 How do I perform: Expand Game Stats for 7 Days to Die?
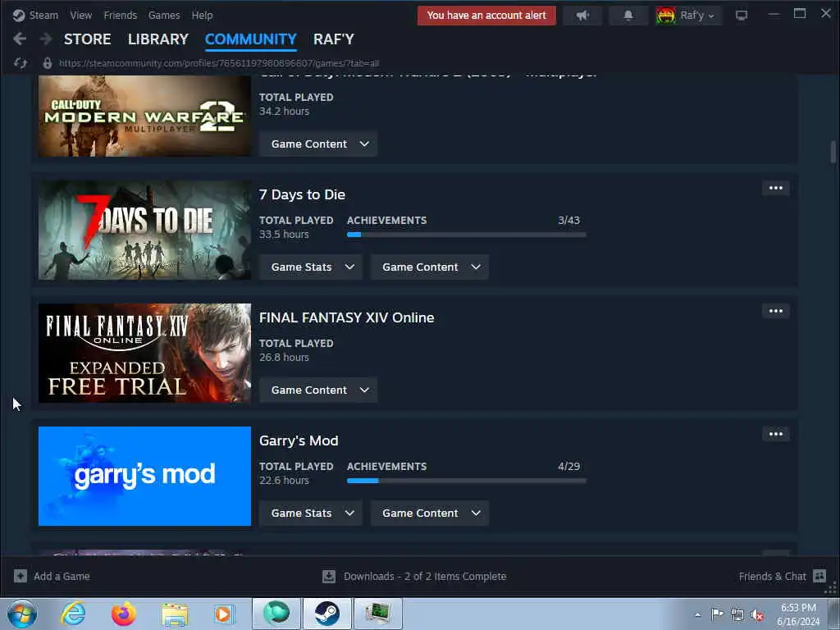coord(311,267)
